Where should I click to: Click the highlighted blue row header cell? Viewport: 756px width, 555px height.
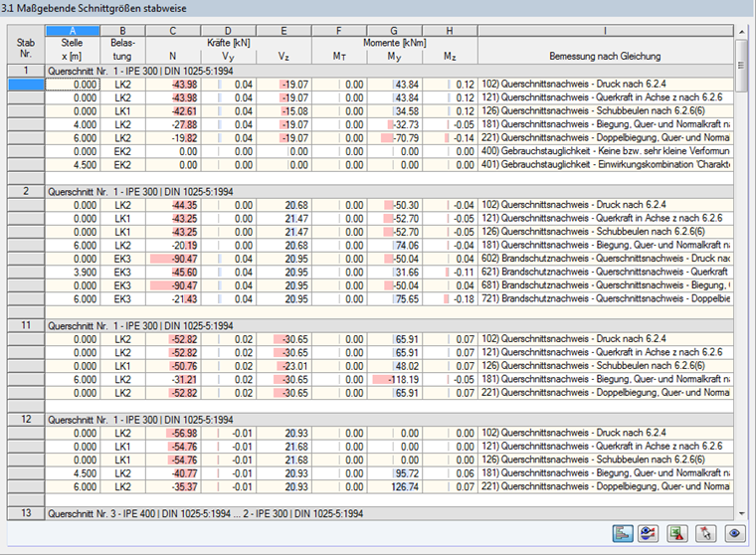tap(26, 85)
